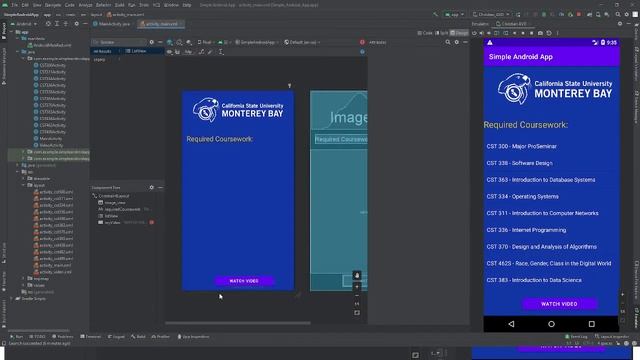Open the Pixel device dropdown in designer
Image resolution: width=640 pixels, height=360 pixels.
point(206,42)
